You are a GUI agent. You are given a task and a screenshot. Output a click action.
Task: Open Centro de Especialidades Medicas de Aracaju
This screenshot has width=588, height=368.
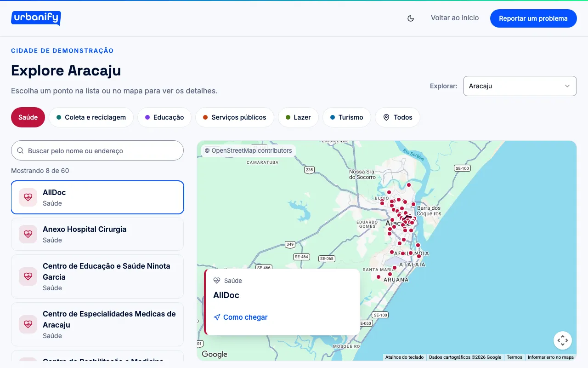[97, 324]
